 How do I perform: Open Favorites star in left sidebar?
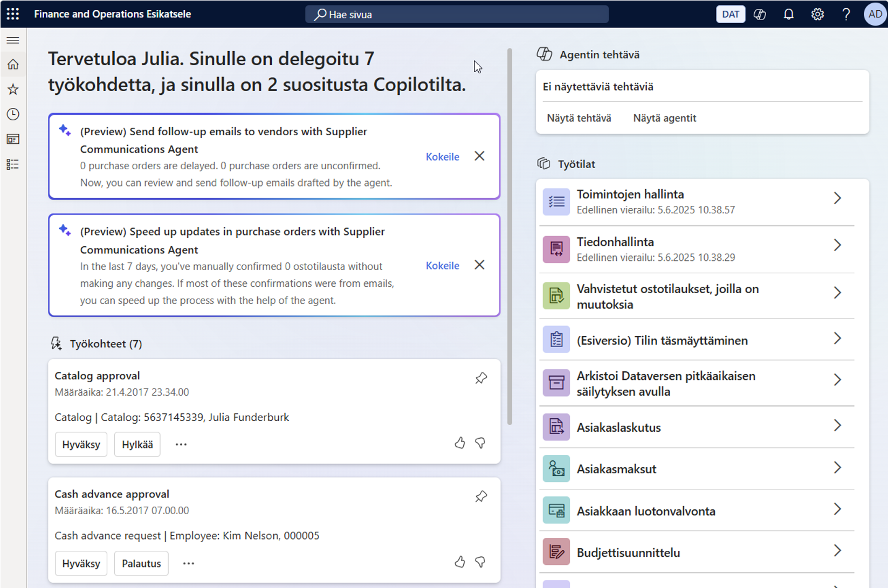coord(13,89)
